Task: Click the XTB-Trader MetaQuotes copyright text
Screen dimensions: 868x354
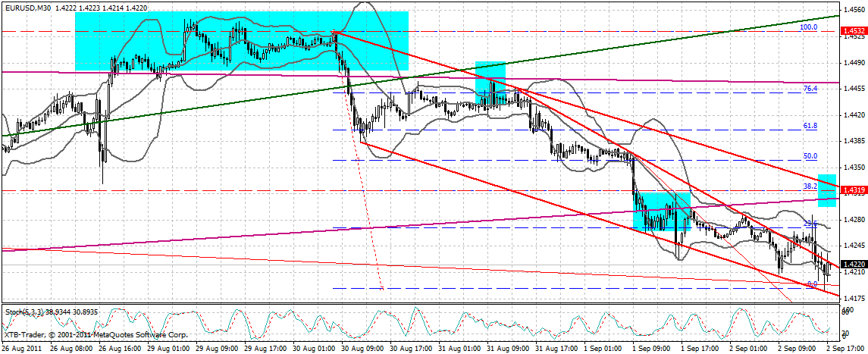Action: (96, 335)
